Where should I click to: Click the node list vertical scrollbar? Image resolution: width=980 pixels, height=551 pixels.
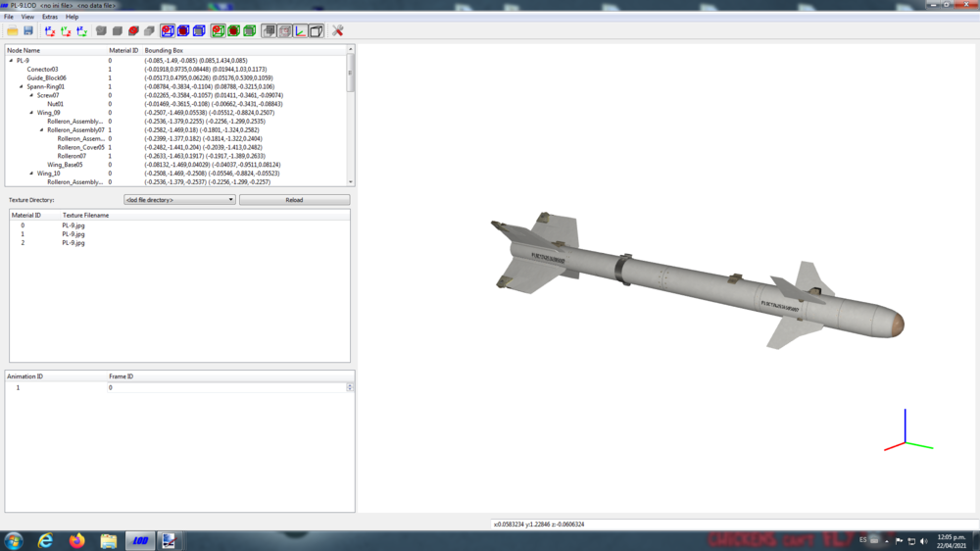(x=351, y=115)
